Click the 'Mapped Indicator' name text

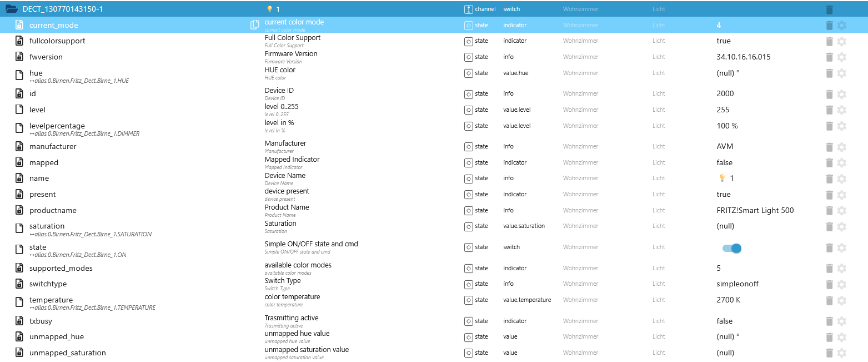(x=292, y=159)
